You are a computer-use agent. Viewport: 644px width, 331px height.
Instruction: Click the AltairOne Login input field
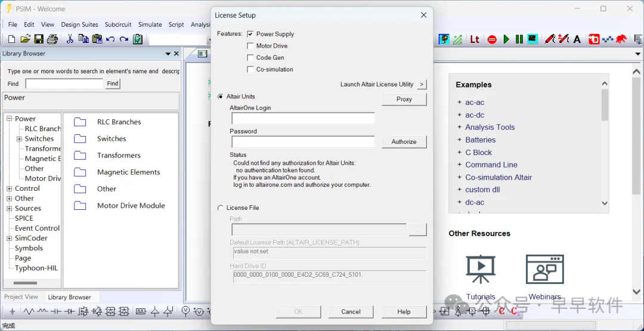point(303,118)
